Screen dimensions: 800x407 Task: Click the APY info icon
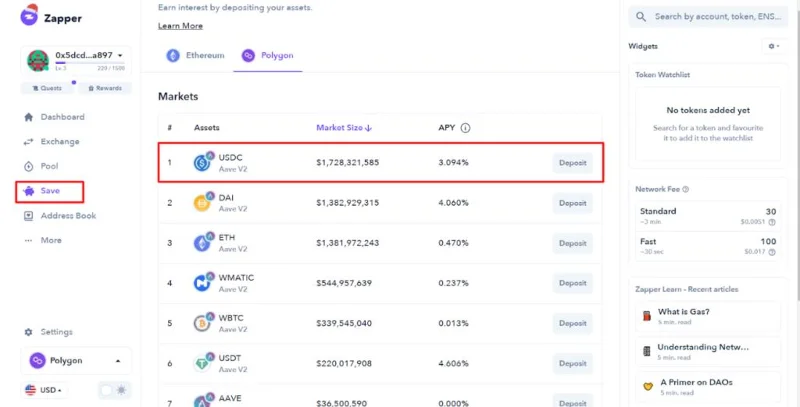coord(465,128)
